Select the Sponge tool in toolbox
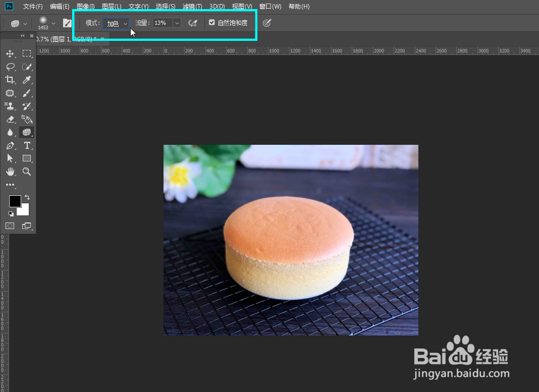 pyautogui.click(x=26, y=132)
